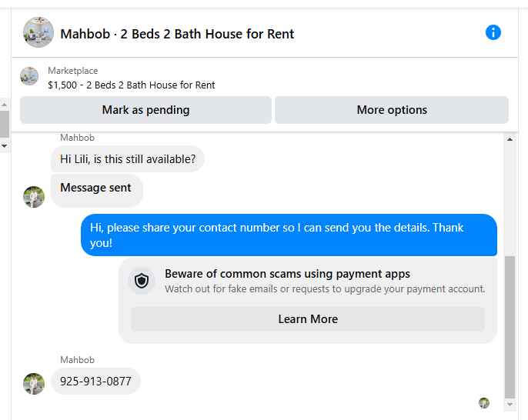Click the small seen-receipt avatar icon
528x420 pixels.
tap(484, 402)
